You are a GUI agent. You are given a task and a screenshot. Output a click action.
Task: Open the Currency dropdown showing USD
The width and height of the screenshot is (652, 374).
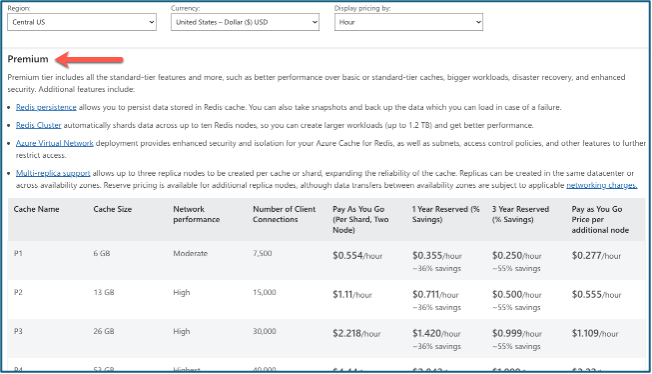[x=245, y=22]
